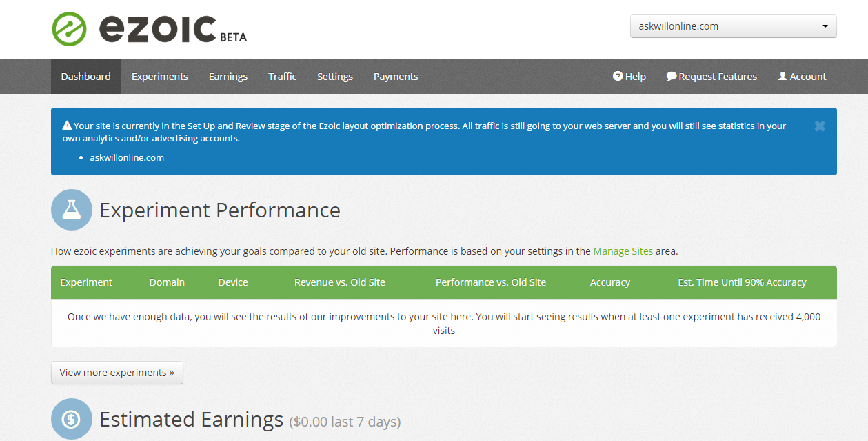Click the Estimated Earnings heading
The image size is (868, 441).
coord(192,419)
